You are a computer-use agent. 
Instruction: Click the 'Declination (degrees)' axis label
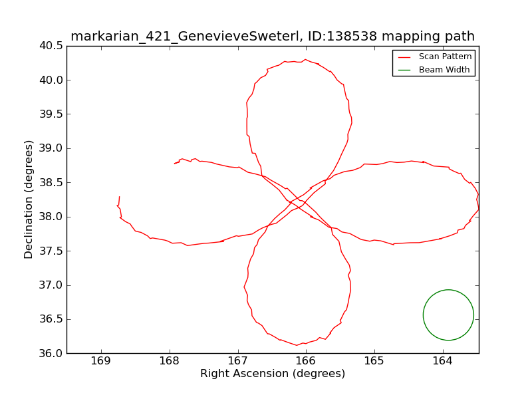(x=28, y=199)
